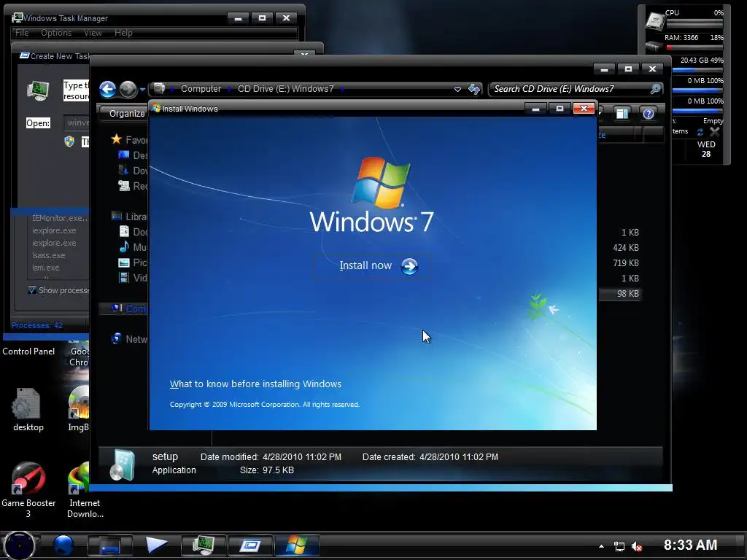Select IEMonitor.exe in the process list
747x560 pixels.
[x=60, y=218]
